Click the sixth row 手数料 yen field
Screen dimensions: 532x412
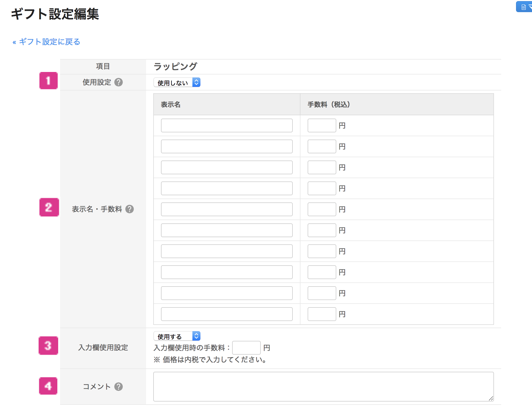tap(322, 230)
